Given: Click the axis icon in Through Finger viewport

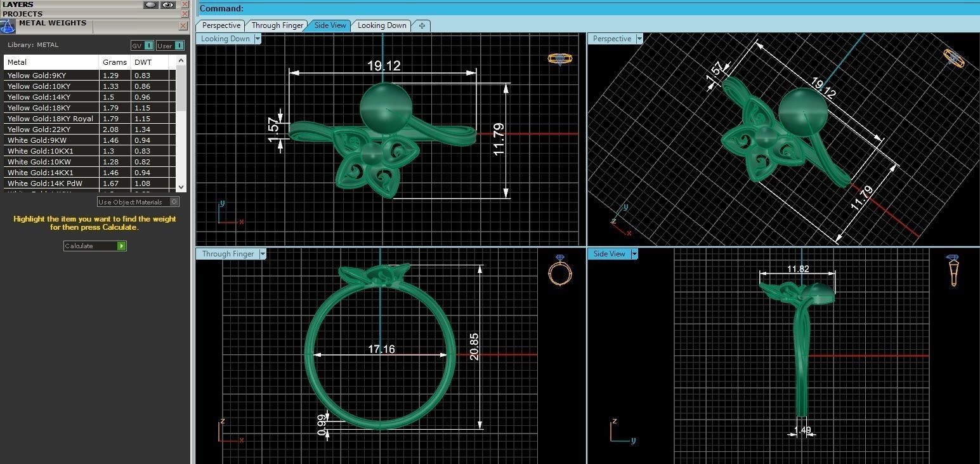Looking at the screenshot, I should (x=230, y=430).
